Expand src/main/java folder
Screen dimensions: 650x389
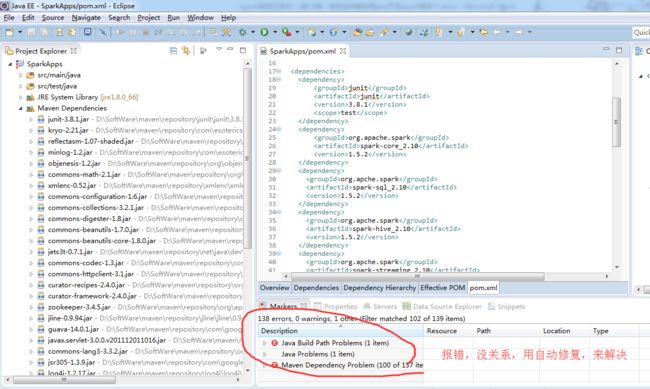tap(20, 75)
